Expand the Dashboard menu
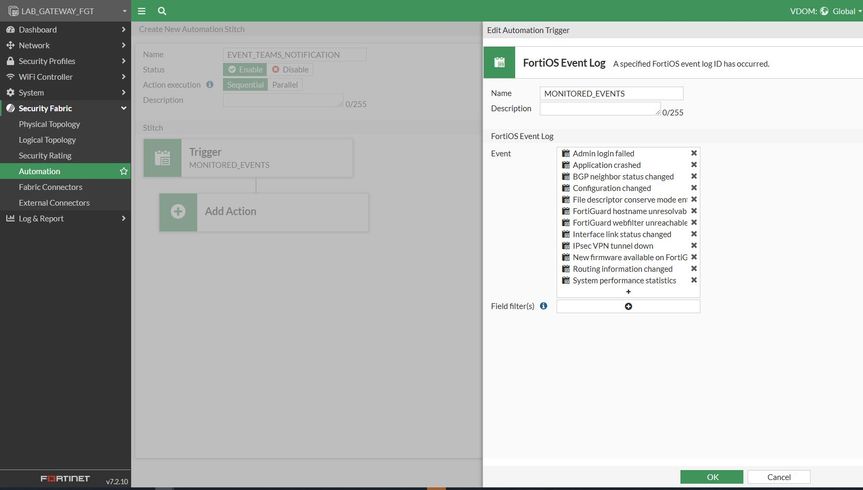The image size is (863, 490). 65,30
